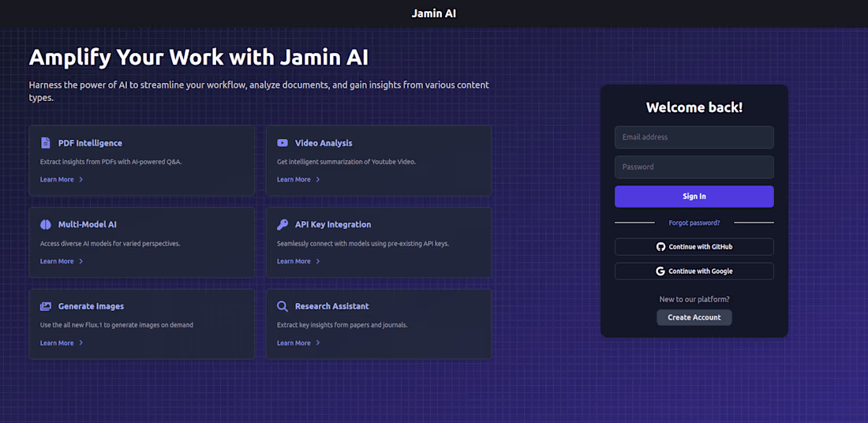Open Learn More under Generate Images
This screenshot has height=423, width=868.
point(57,343)
